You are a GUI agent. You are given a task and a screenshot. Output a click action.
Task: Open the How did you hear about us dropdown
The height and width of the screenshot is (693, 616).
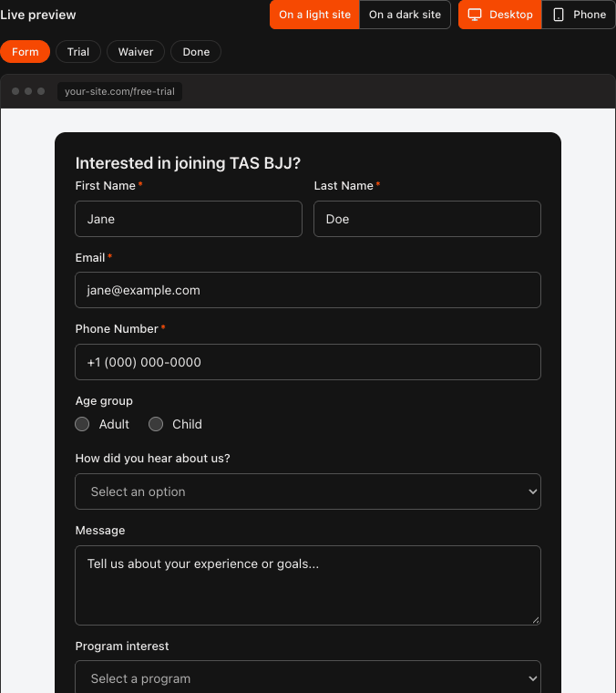tap(308, 491)
